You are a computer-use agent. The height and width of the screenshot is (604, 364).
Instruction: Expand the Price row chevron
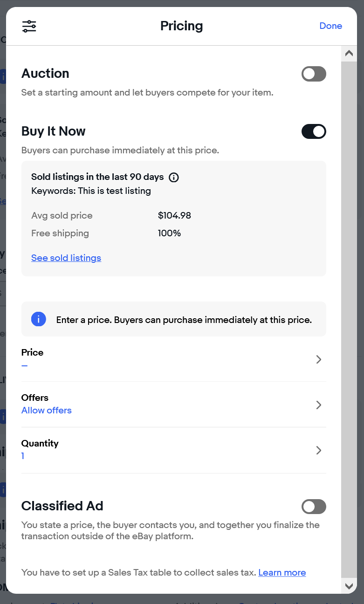(319, 359)
